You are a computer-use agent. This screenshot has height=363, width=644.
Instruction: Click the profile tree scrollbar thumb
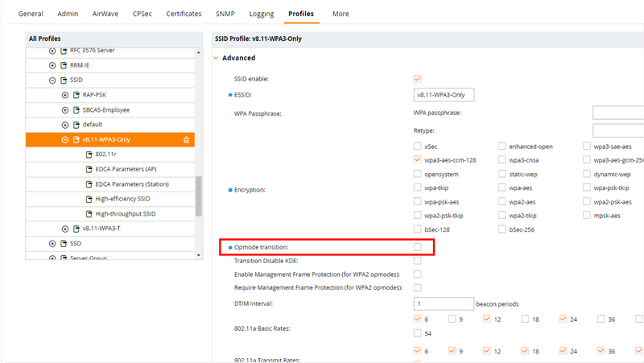click(x=199, y=196)
